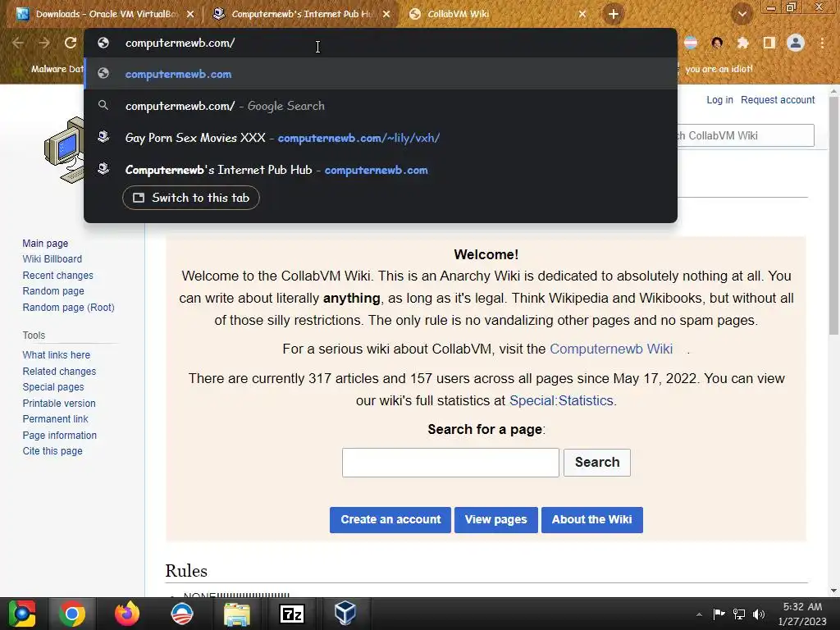Open 7-Zip from the taskbar

point(291,614)
